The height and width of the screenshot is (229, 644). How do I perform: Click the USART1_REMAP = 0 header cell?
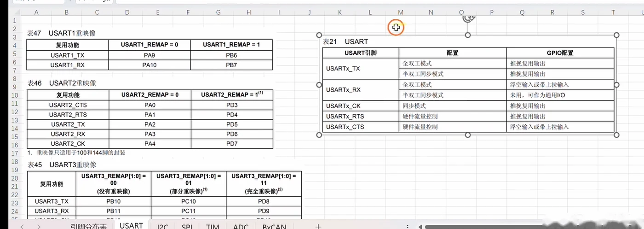pyautogui.click(x=149, y=45)
